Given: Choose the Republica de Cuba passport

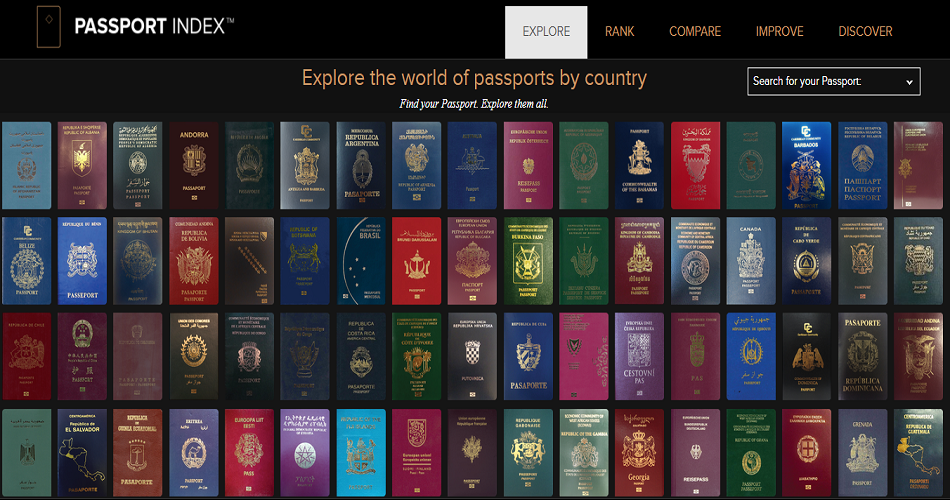Looking at the screenshot, I should pyautogui.click(x=528, y=356).
